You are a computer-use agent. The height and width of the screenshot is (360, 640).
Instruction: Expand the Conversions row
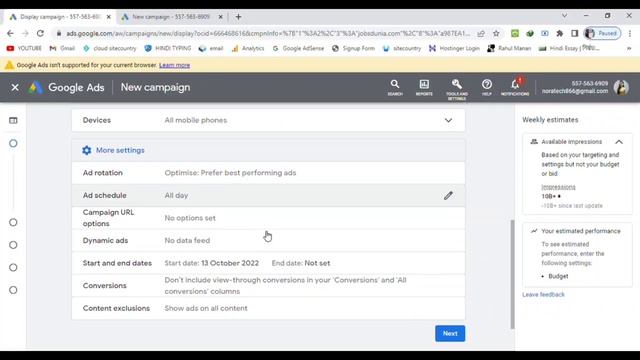tap(268, 286)
